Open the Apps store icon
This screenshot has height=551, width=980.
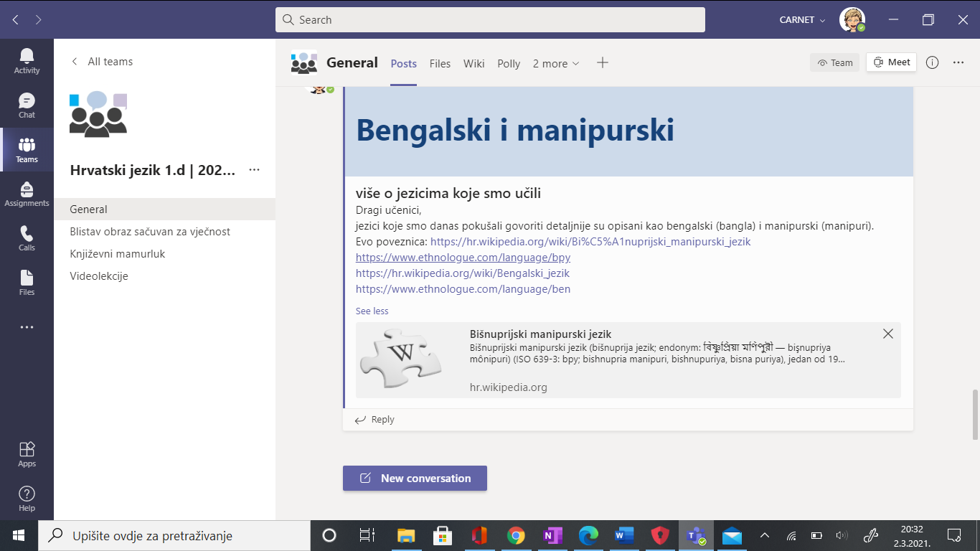click(27, 454)
